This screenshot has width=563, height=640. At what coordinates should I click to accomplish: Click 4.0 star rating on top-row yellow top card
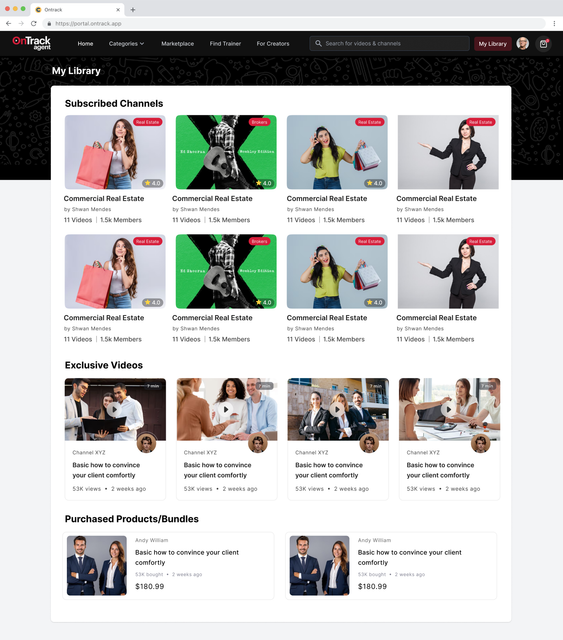[x=374, y=183]
